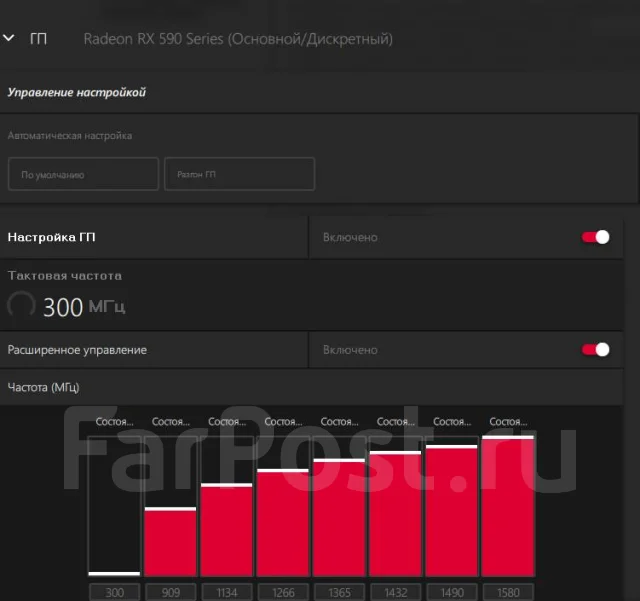Viewport: 640px width, 601px height.
Task: Click the Частота (МГц) label
Action: click(x=43, y=387)
